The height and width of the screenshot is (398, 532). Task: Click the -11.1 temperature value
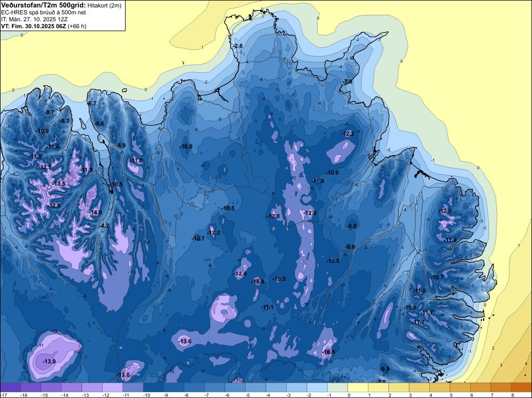click(267, 307)
